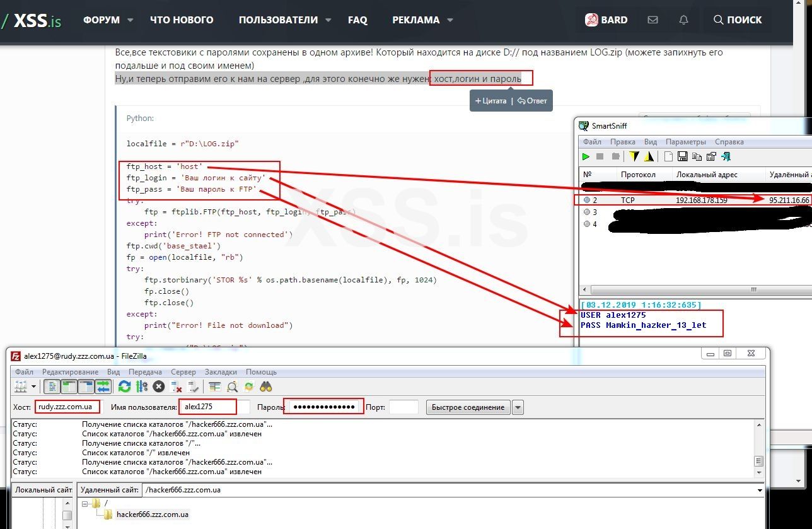Screen dimensions: 812x529
Task: Click the blank page icon in SmartSniff
Action: click(x=668, y=156)
